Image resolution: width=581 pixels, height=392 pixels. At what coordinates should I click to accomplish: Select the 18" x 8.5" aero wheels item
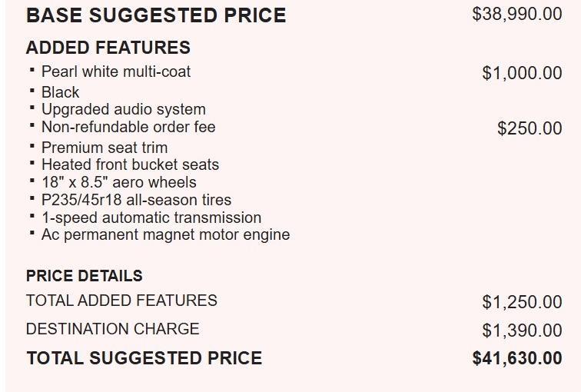119,182
